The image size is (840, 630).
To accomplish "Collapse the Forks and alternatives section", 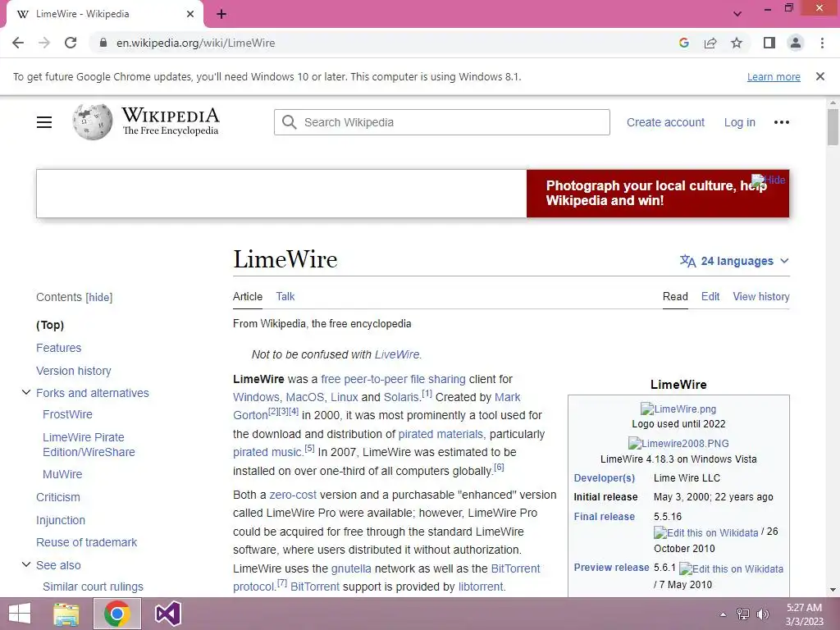I will click(x=25, y=393).
